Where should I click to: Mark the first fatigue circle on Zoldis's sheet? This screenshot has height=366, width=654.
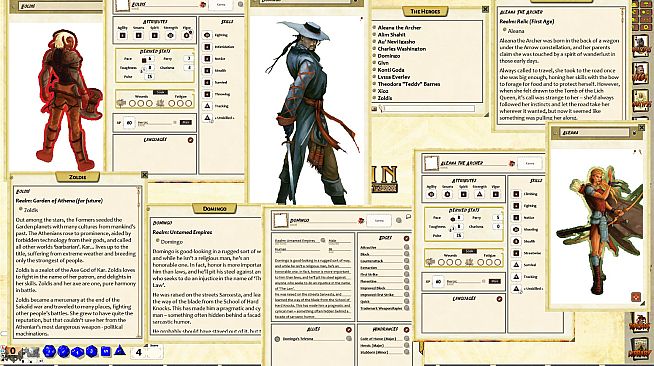(x=171, y=103)
